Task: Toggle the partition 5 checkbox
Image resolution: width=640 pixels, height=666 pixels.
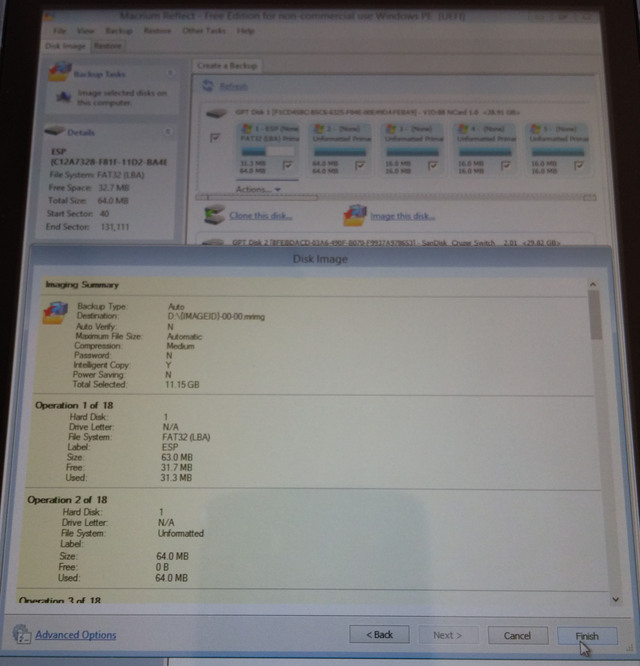Action: (578, 166)
